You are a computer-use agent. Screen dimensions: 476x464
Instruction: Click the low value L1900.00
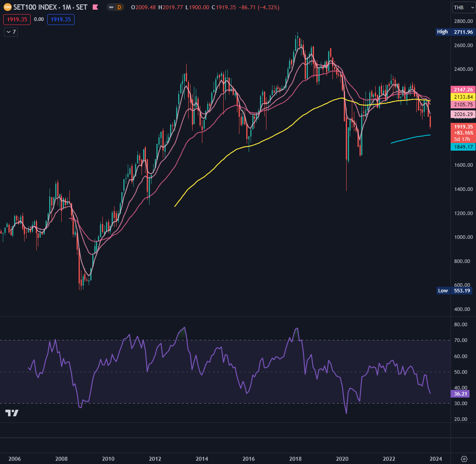click(x=197, y=7)
